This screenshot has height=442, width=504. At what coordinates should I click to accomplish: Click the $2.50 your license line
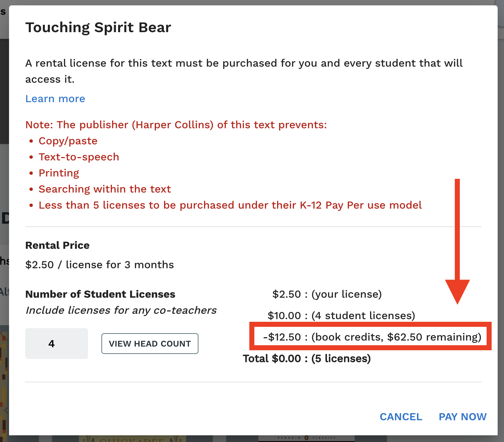(x=327, y=294)
